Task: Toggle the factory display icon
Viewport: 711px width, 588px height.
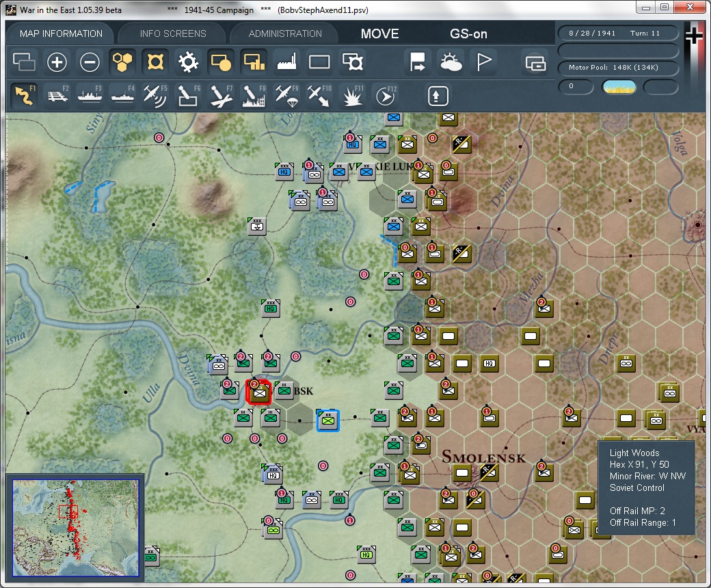Action: pos(286,62)
